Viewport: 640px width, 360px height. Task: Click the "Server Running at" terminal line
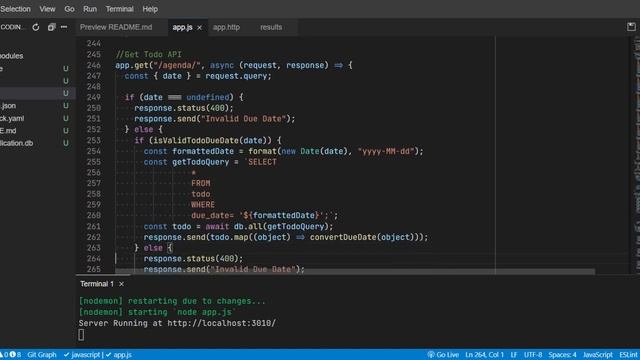177,323
